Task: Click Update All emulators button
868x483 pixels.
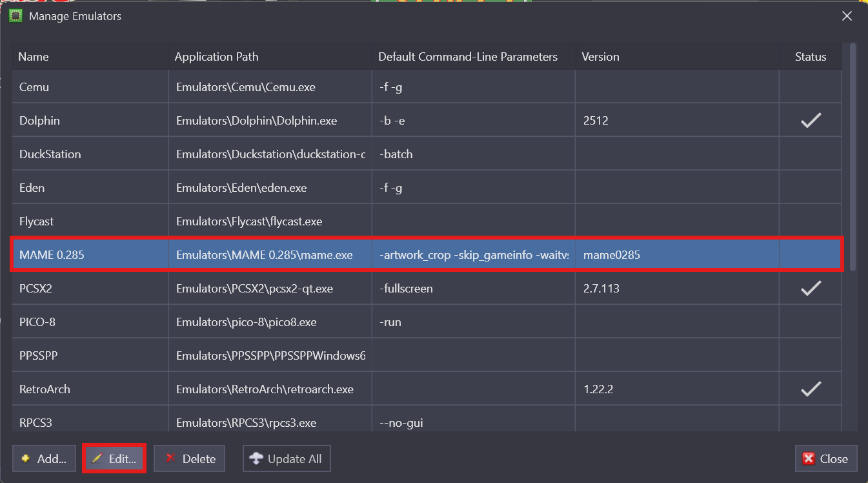Action: tap(287, 458)
